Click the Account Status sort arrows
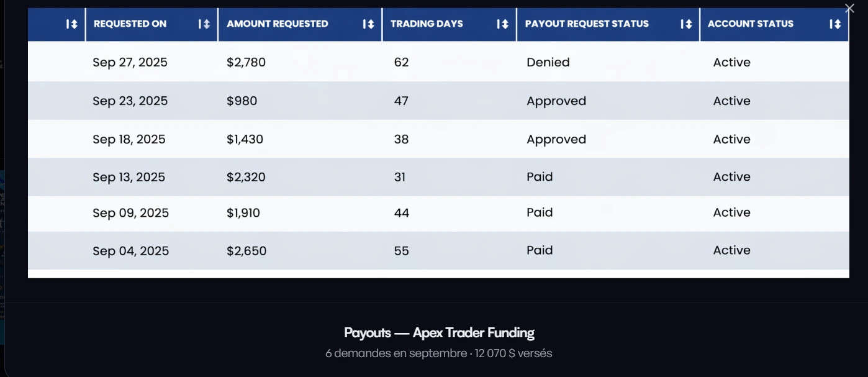 [835, 24]
